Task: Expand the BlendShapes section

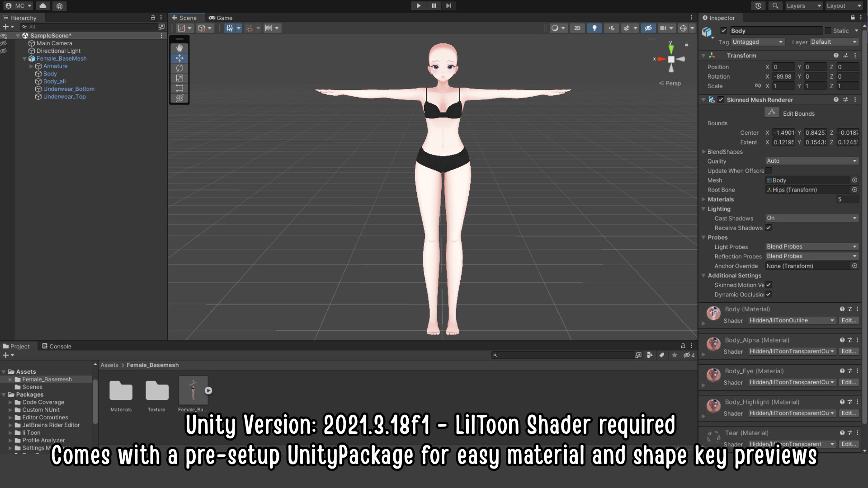Action: click(x=703, y=152)
